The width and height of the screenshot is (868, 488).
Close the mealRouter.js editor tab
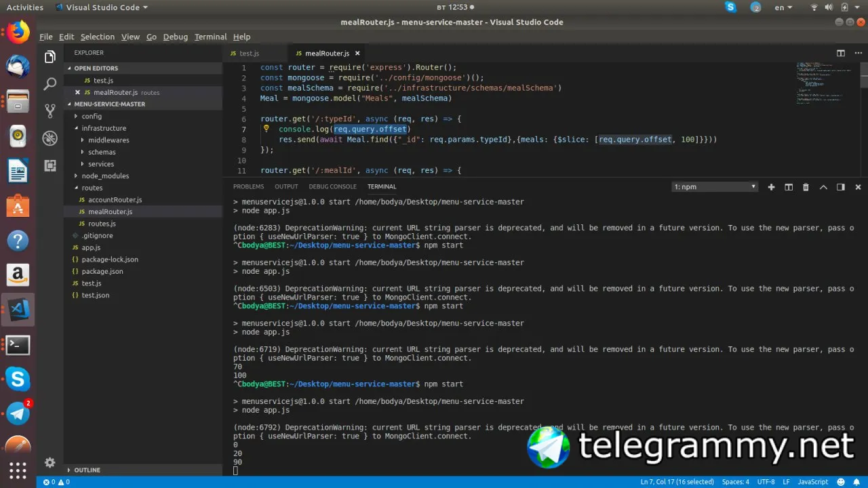click(x=357, y=54)
